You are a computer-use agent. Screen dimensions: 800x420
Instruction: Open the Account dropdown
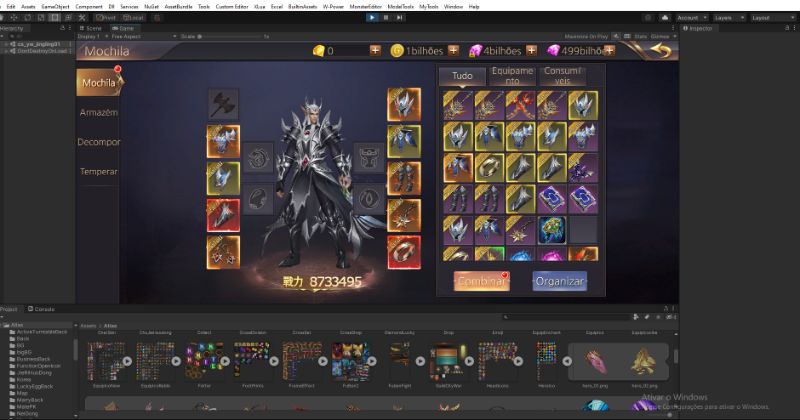pyautogui.click(x=689, y=17)
